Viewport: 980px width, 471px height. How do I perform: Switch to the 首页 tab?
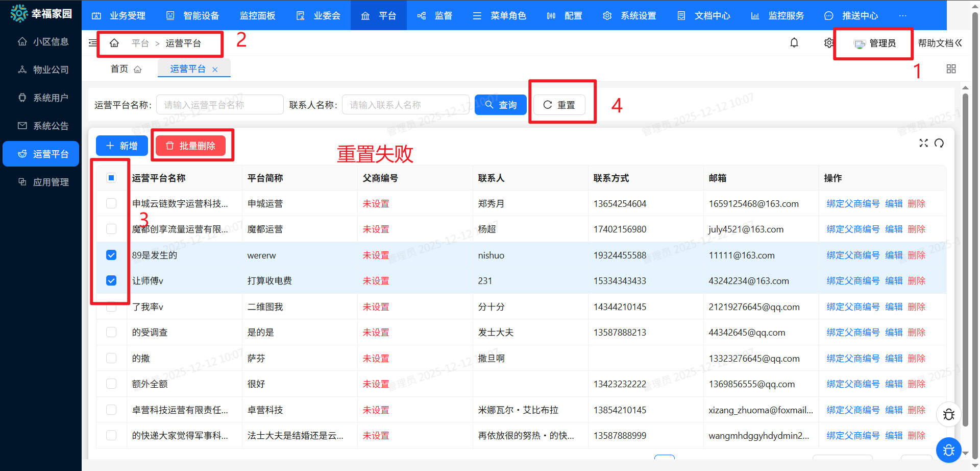click(x=126, y=69)
